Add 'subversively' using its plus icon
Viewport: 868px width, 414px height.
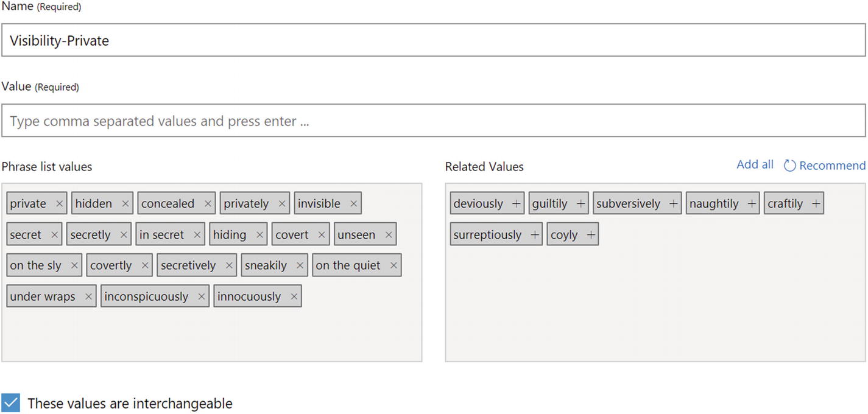[x=673, y=204]
